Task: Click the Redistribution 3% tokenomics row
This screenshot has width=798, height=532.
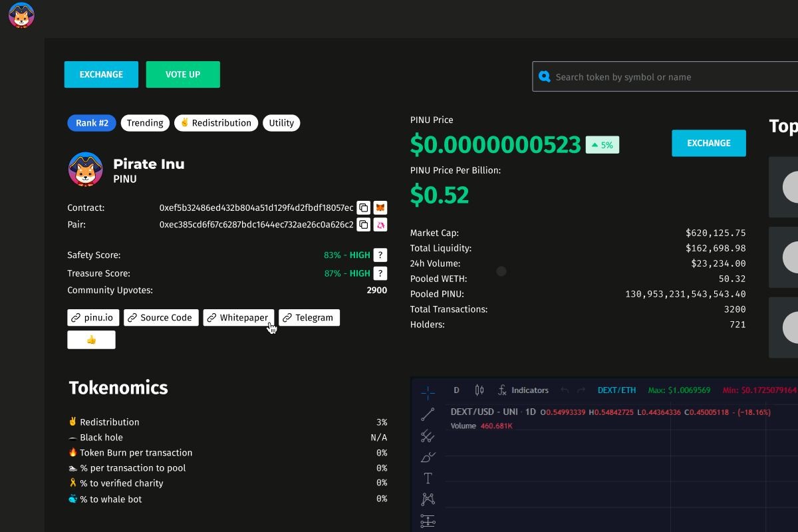Action: (x=227, y=422)
